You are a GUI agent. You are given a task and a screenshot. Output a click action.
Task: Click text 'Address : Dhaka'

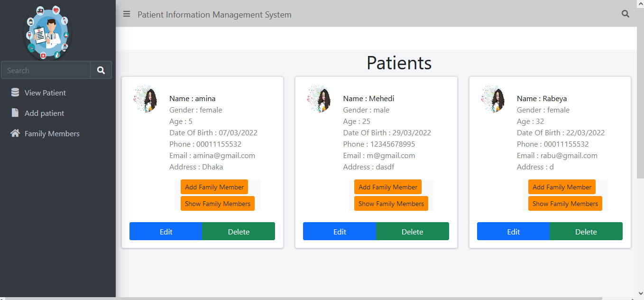196,167
